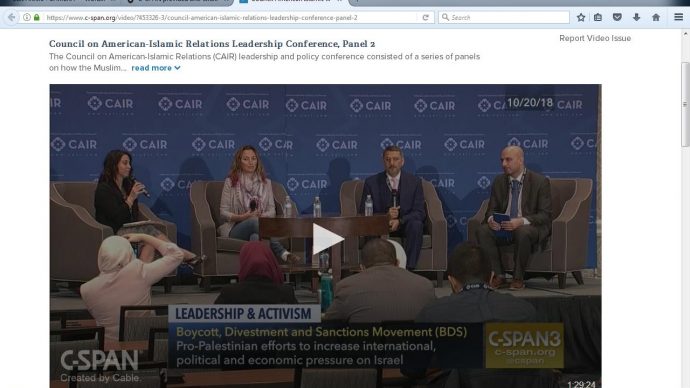Show bookmarks library icon
Screen dimensions: 690x388
coord(598,17)
